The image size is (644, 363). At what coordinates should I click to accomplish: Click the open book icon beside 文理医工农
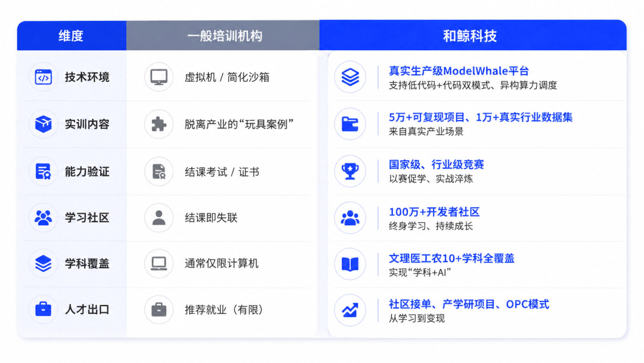(350, 264)
